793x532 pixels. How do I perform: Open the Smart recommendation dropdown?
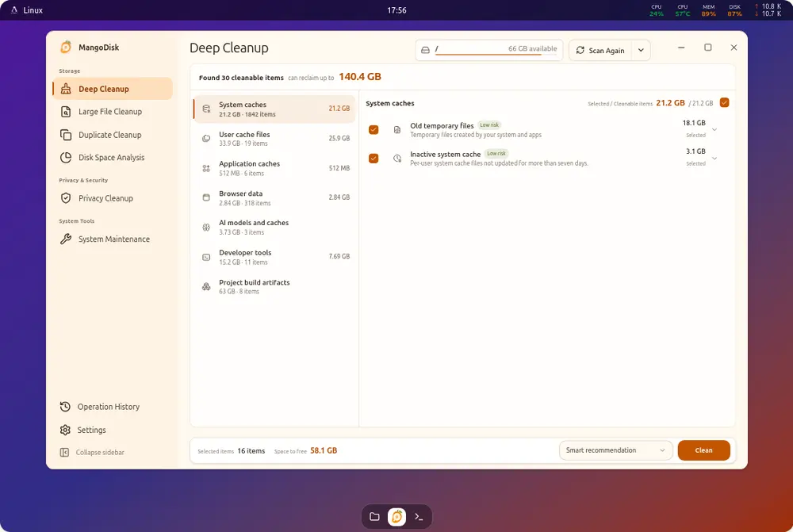point(615,450)
